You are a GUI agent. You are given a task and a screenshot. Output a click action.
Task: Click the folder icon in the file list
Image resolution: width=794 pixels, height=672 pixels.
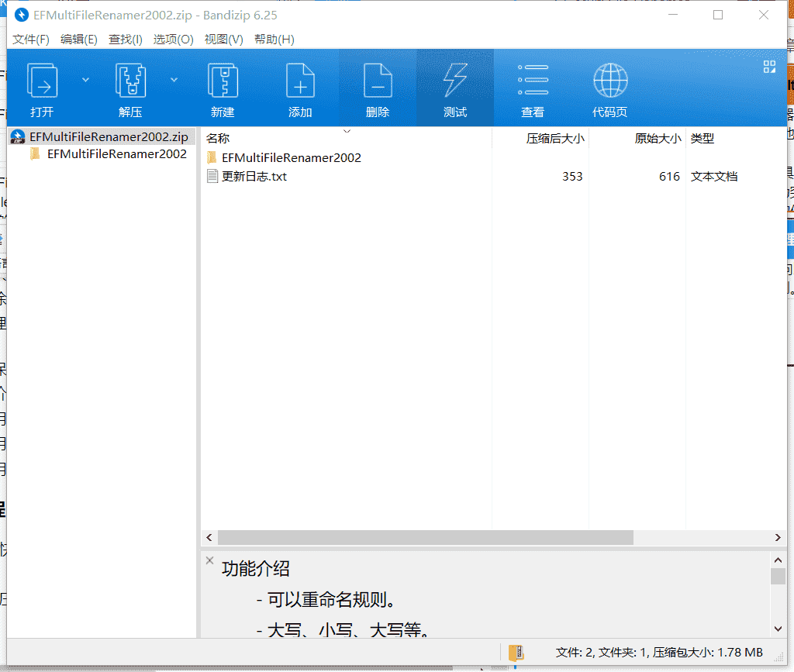(212, 158)
